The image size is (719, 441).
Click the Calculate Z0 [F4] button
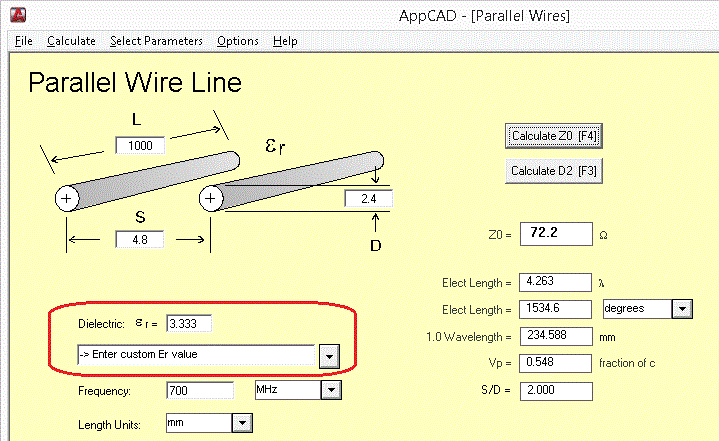click(553, 136)
